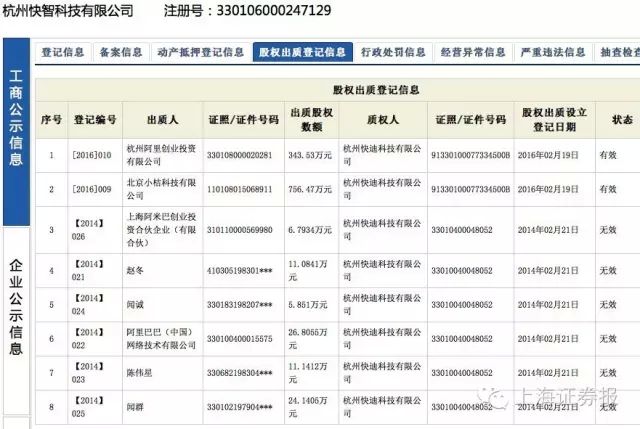Select the 股权出质登记信息 tab
This screenshot has height=429, width=640.
pyautogui.click(x=302, y=52)
